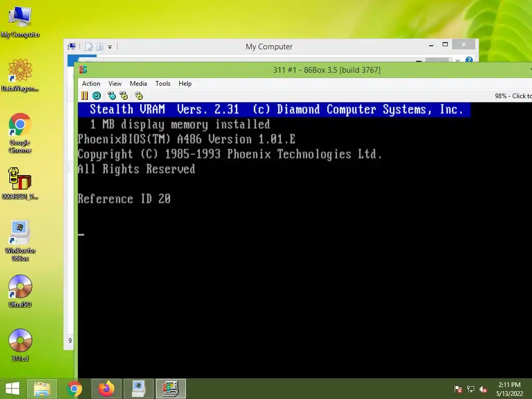Click the 86Box logo in the title bar
Image resolution: width=532 pixels, height=399 pixels.
click(83, 70)
